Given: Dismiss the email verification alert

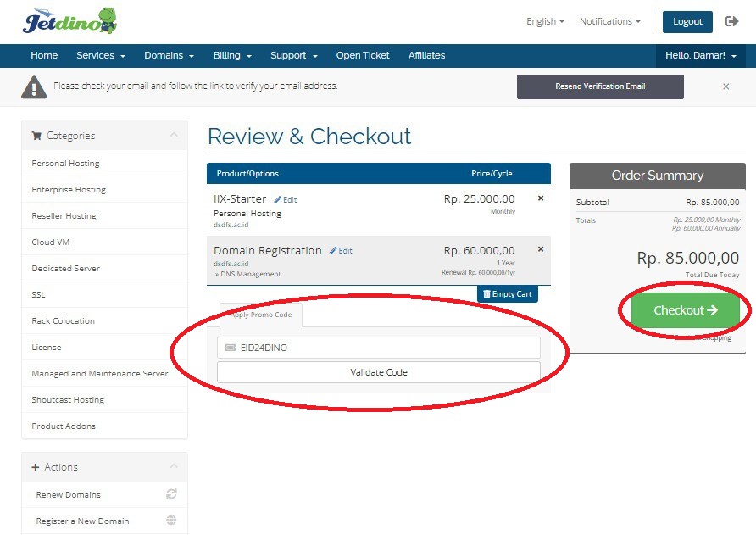Looking at the screenshot, I should click(x=725, y=86).
